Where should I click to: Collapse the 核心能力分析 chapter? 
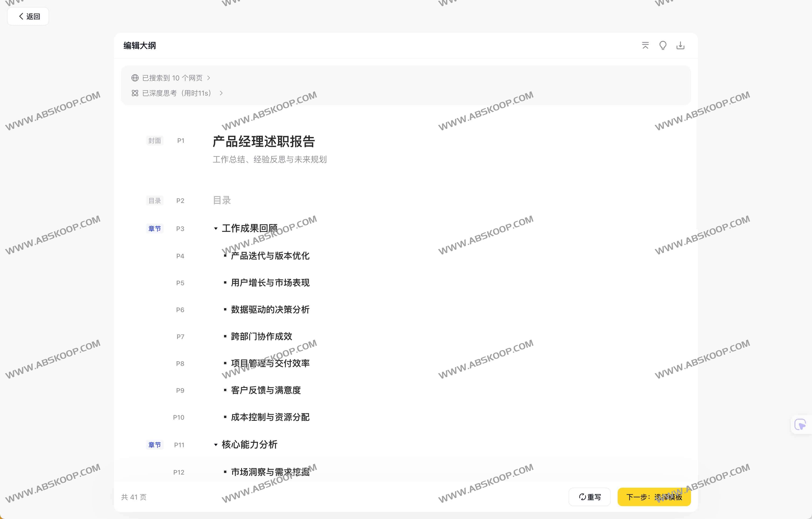pos(216,445)
